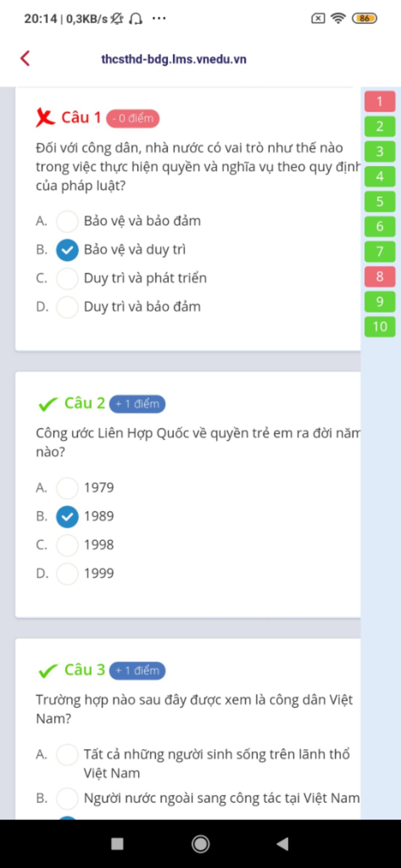Jump to question 10 in navigator
The height and width of the screenshot is (868, 401).
click(x=379, y=327)
